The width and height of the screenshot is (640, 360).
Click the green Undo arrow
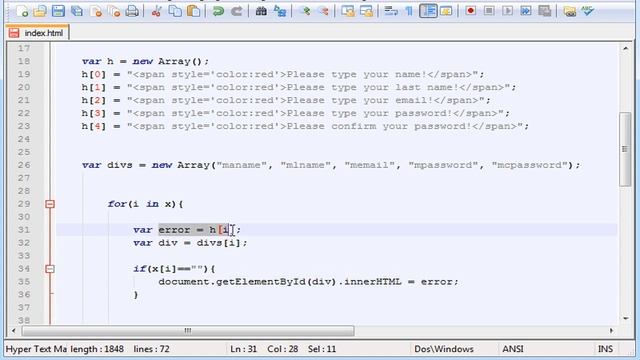tap(218, 11)
